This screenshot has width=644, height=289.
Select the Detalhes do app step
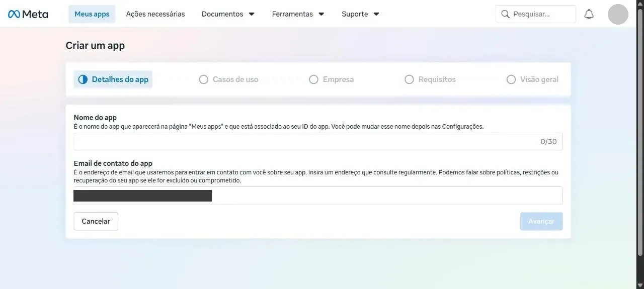tap(113, 79)
